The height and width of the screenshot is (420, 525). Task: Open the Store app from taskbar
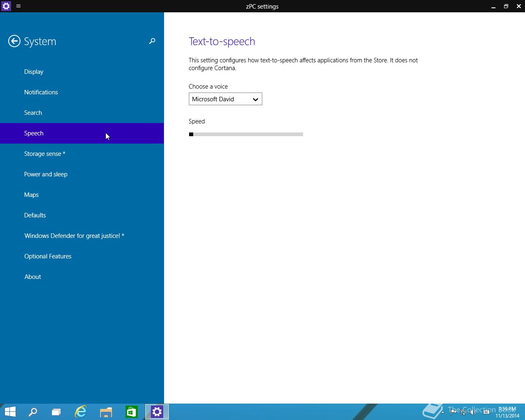click(131, 412)
